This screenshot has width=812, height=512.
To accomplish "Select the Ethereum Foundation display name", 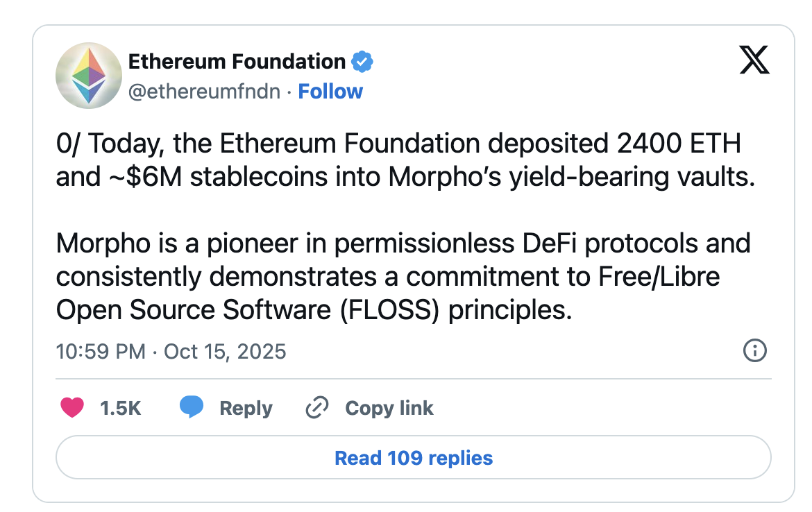I will point(236,61).
